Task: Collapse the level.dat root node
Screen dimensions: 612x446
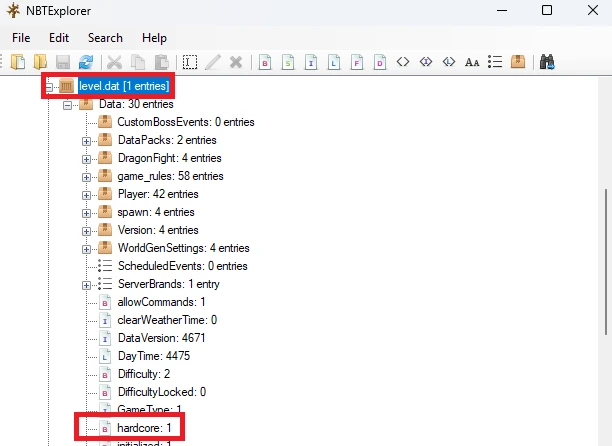Action: pos(49,87)
